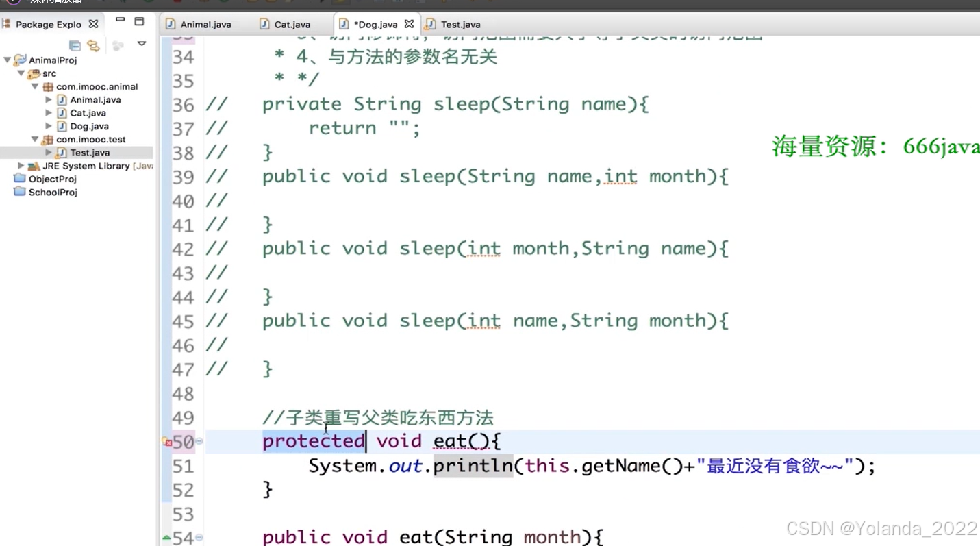The width and height of the screenshot is (980, 546).
Task: Click the override indicator at line 54
Action: [166, 538]
